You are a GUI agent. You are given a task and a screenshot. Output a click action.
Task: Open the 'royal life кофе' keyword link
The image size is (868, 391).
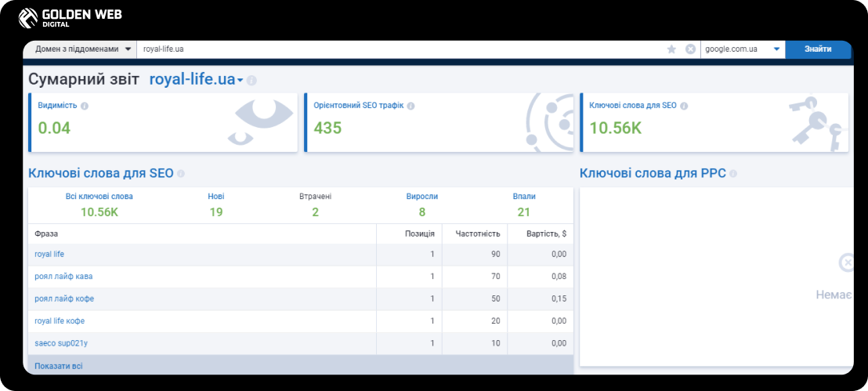coord(60,320)
